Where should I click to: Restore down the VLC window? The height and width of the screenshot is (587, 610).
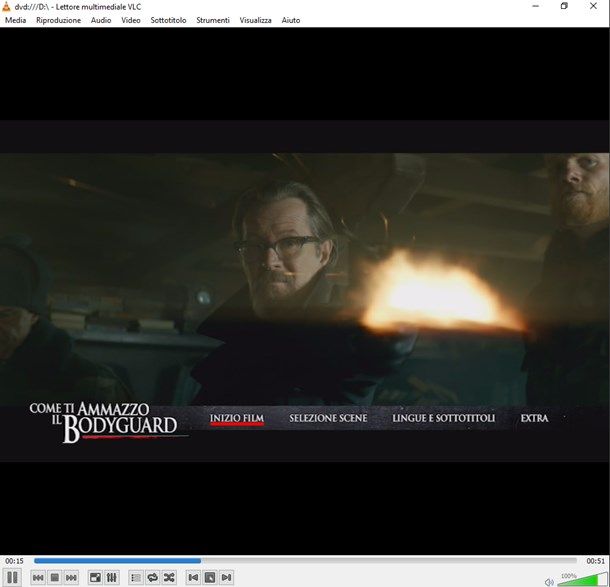pos(564,6)
